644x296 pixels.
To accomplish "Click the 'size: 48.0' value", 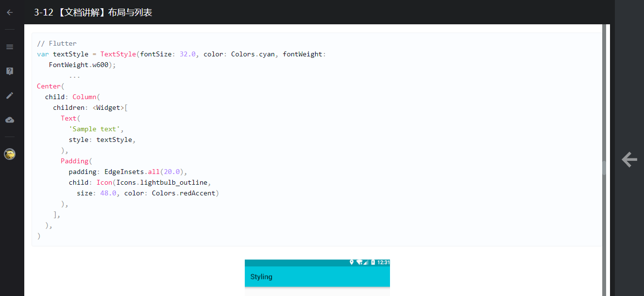I will click(97, 193).
